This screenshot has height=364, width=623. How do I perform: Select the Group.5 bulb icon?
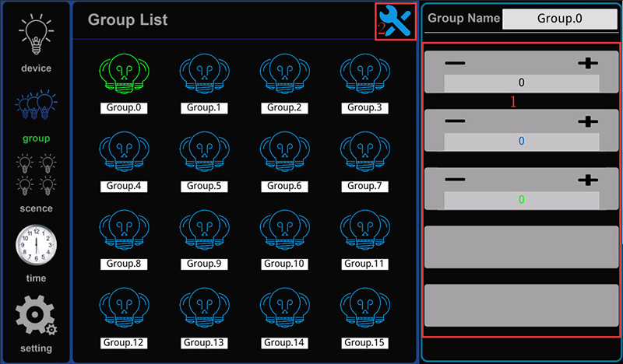coord(204,152)
